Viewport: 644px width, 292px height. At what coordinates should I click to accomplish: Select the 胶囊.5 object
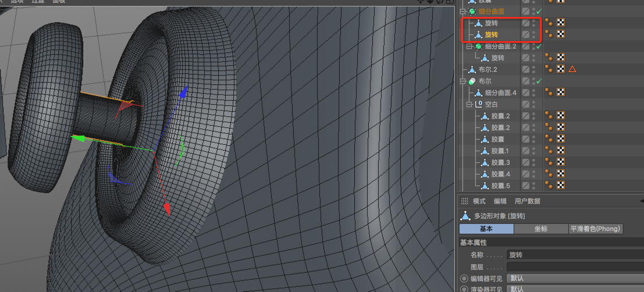[x=500, y=186]
